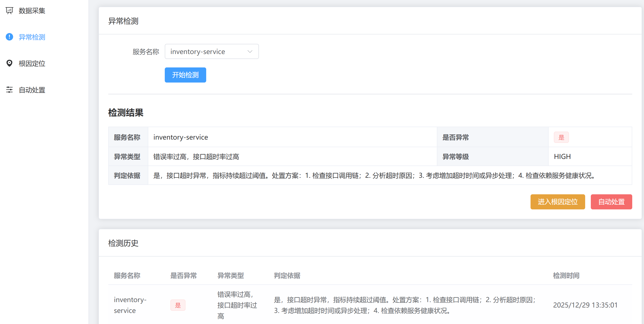
Task: Trigger the red 自动处置 action button
Action: [x=611, y=202]
